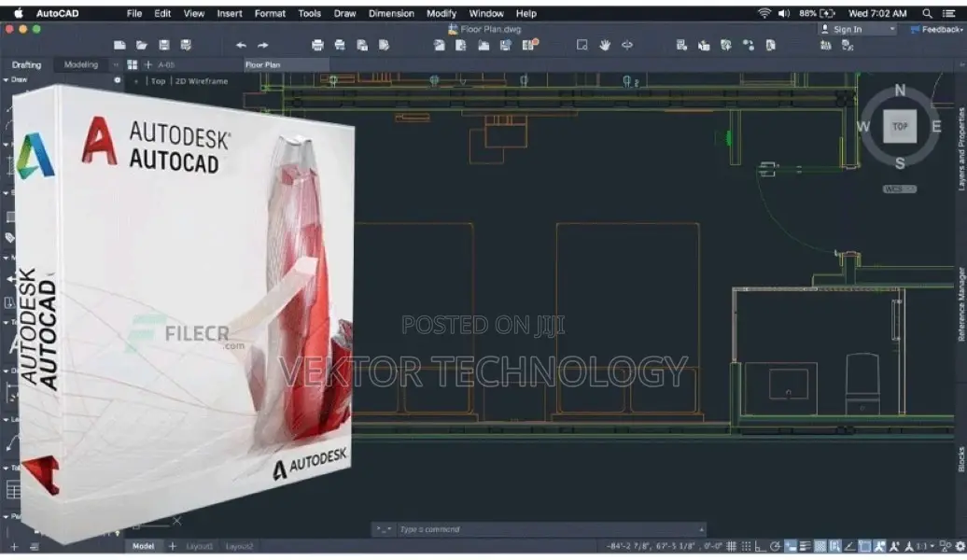This screenshot has height=560, width=967.
Task: Click the TOP face of the ViewCube
Action: (x=900, y=126)
